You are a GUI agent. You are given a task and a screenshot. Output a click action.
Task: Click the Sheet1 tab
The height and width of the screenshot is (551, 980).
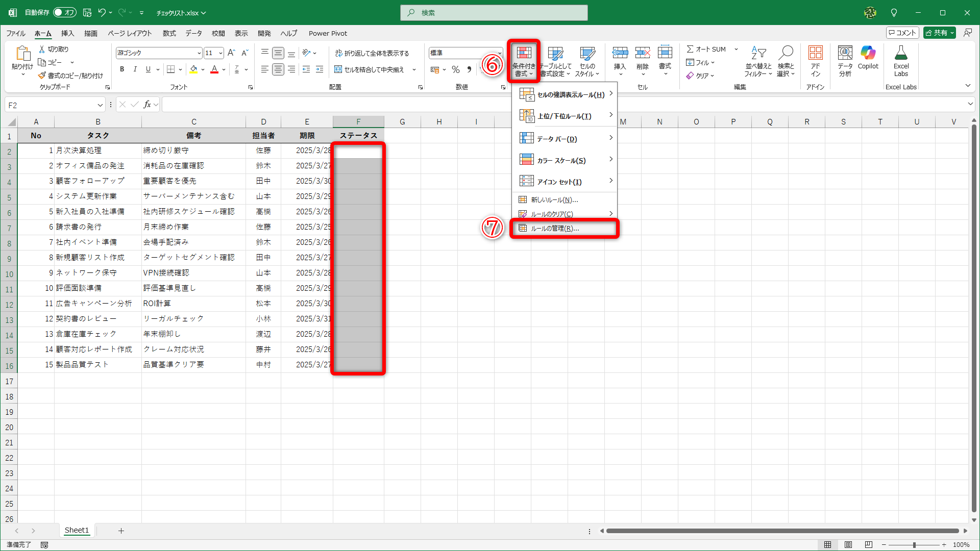click(77, 530)
